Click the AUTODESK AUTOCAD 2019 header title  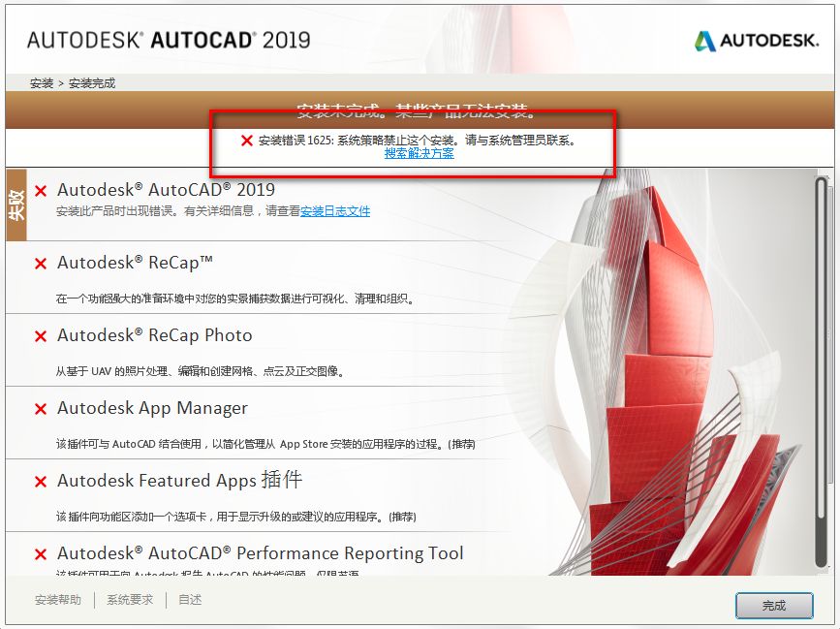click(x=169, y=40)
